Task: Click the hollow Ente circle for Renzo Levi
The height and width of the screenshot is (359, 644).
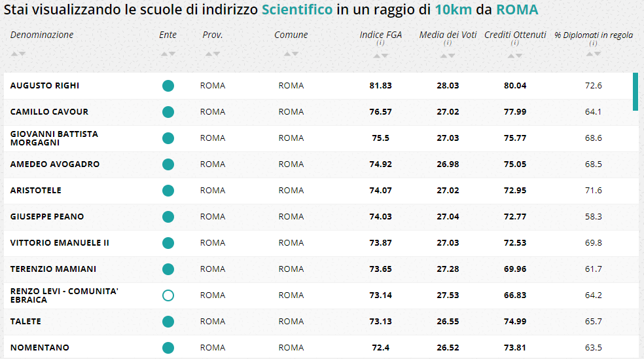Action: (168, 295)
